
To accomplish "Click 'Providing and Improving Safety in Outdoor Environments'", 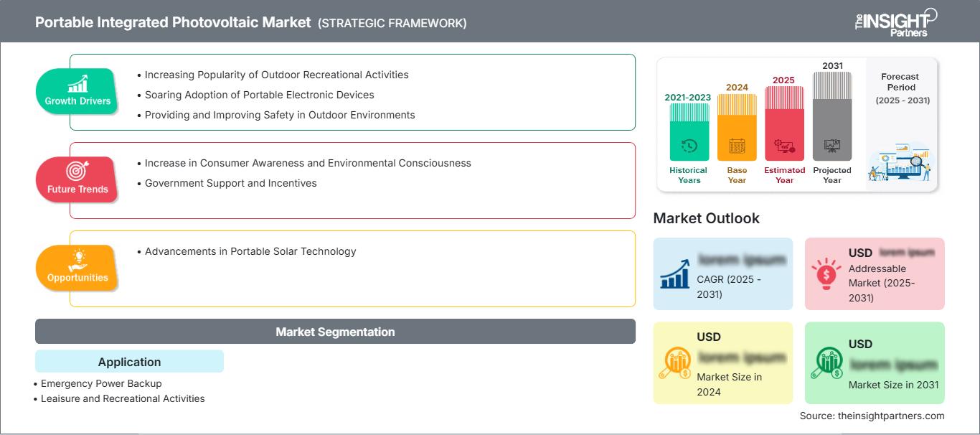I will tap(280, 115).
